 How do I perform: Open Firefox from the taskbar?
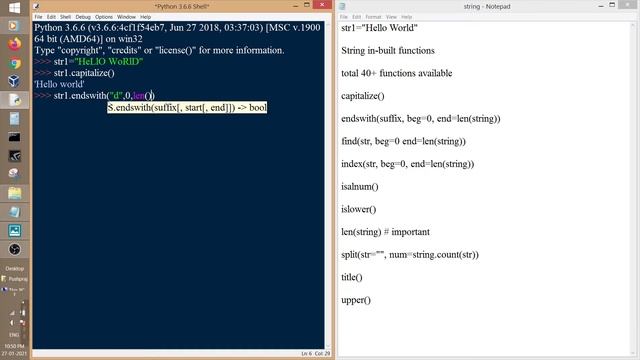(14, 44)
